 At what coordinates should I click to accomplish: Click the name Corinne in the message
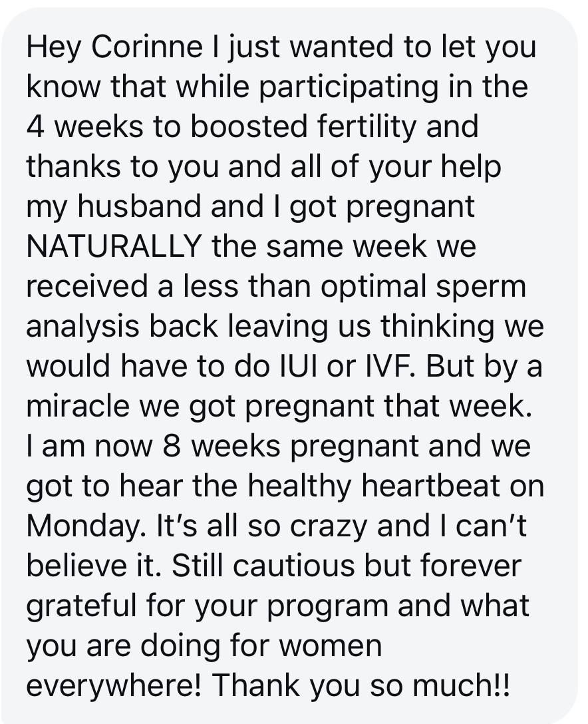147,47
